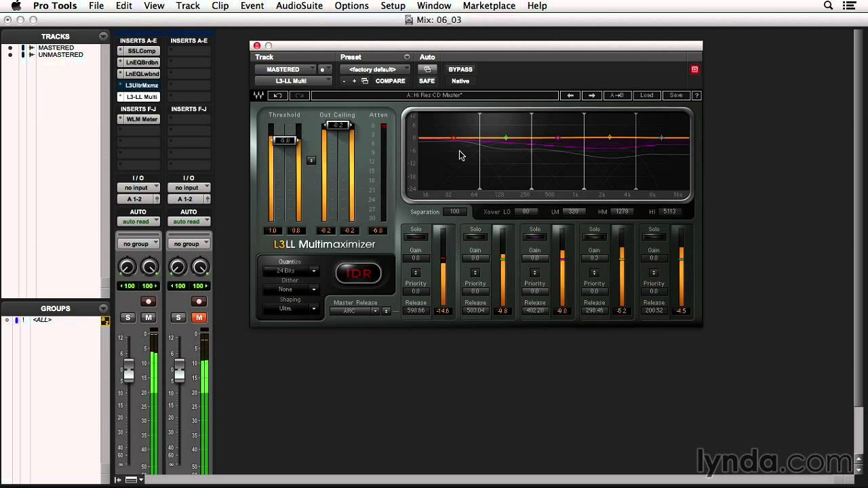Open the Marketplace menu
This screenshot has height=488, width=868.
click(x=489, y=5)
